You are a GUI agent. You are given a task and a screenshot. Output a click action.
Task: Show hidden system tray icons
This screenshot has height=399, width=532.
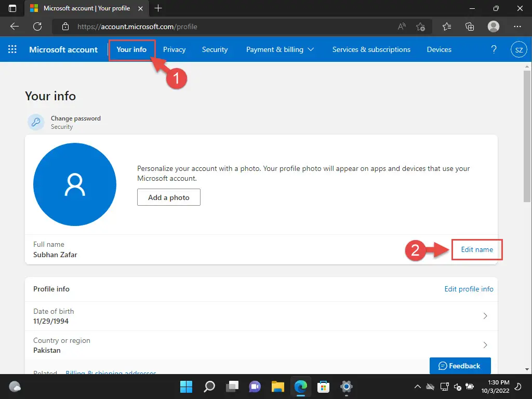tap(418, 387)
